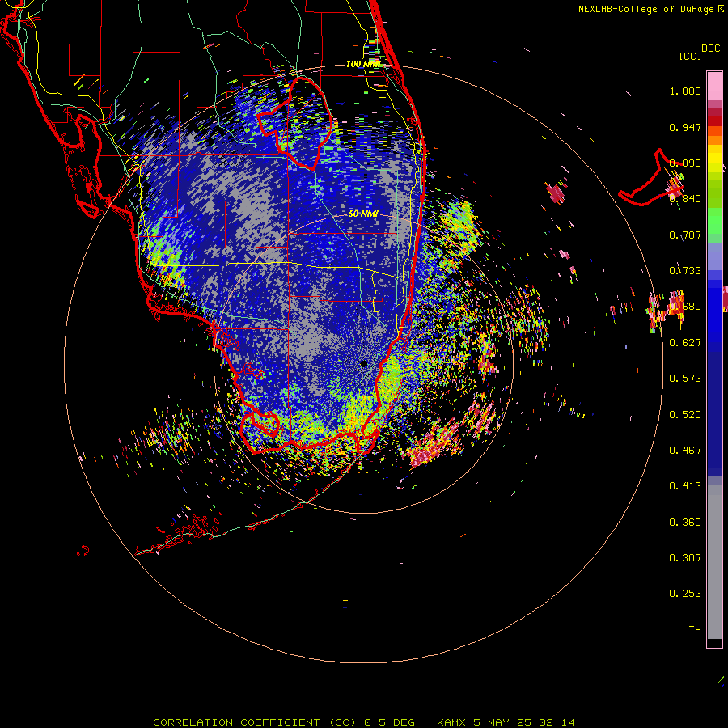The width and height of the screenshot is (728, 728).
Task: Select the 0.413 color scale value
Action: pos(685,486)
